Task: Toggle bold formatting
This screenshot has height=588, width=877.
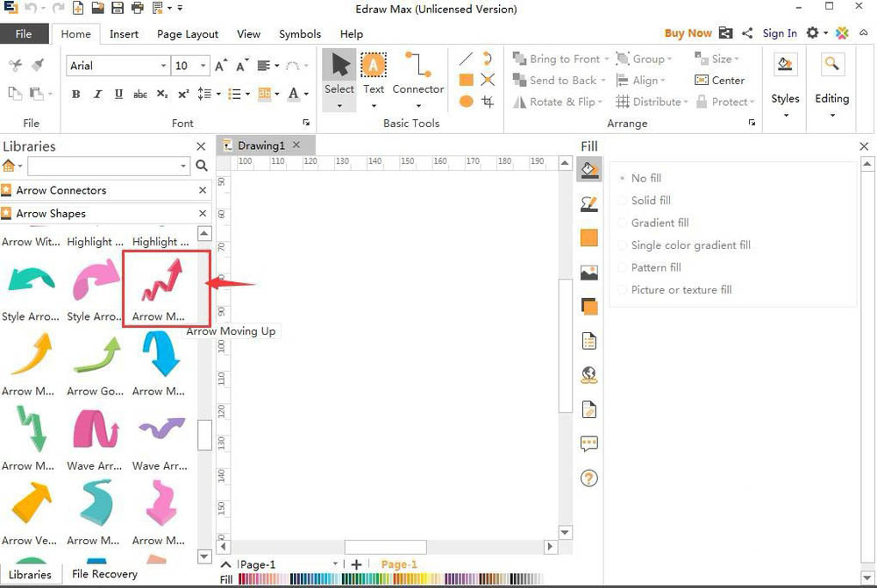Action: 75,94
